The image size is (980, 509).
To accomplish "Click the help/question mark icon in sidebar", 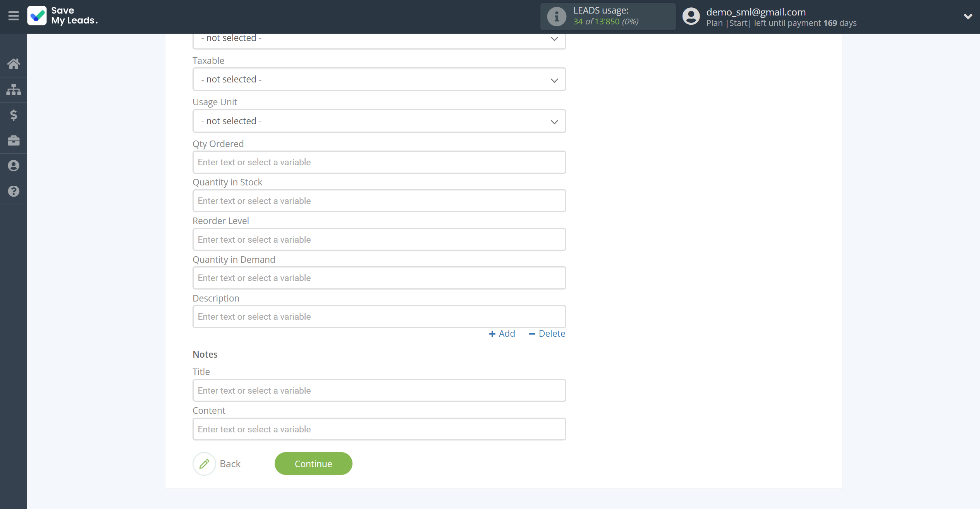I will [14, 191].
